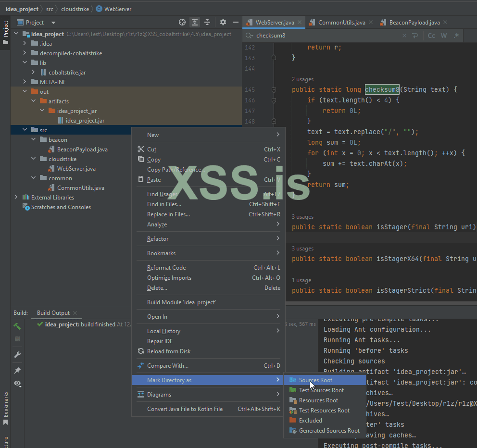Screen dimensions: 477x448
Task: Toggle the eye view options in Build panel
Action: (17, 384)
